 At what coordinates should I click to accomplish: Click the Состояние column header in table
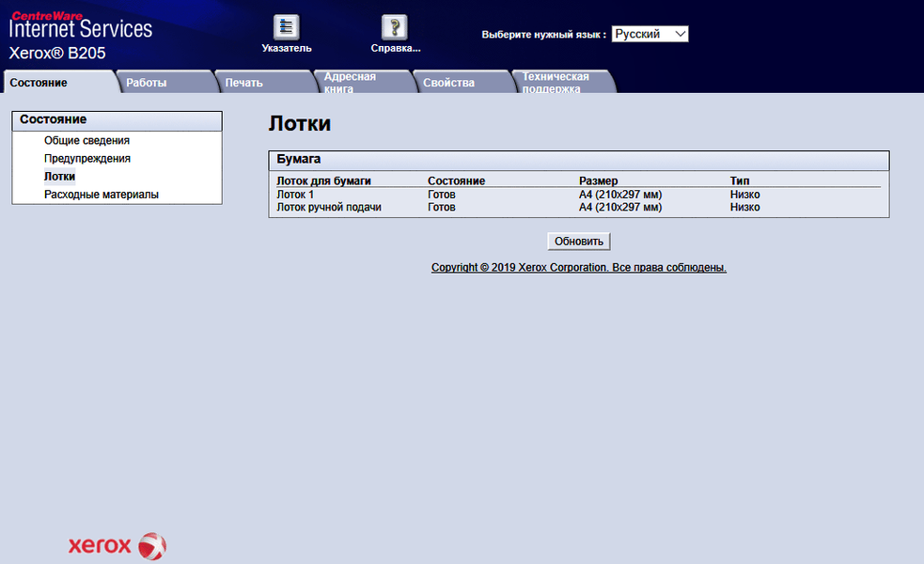(456, 180)
